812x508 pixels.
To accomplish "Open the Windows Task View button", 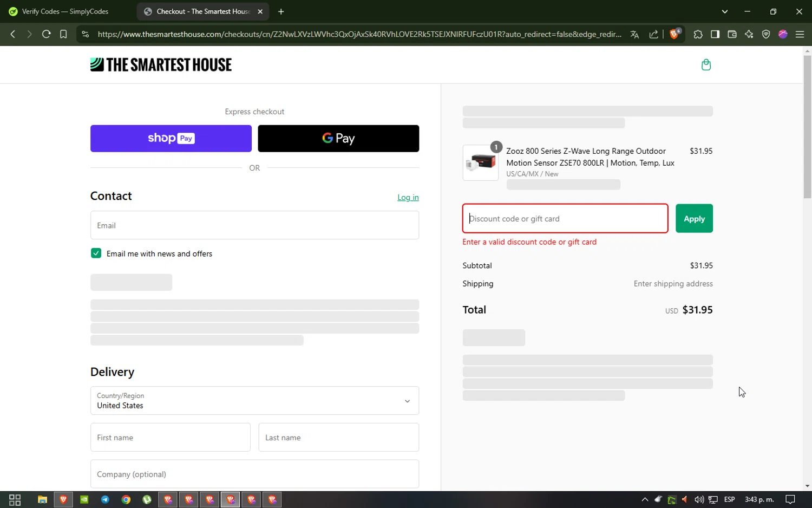I will [x=15, y=500].
